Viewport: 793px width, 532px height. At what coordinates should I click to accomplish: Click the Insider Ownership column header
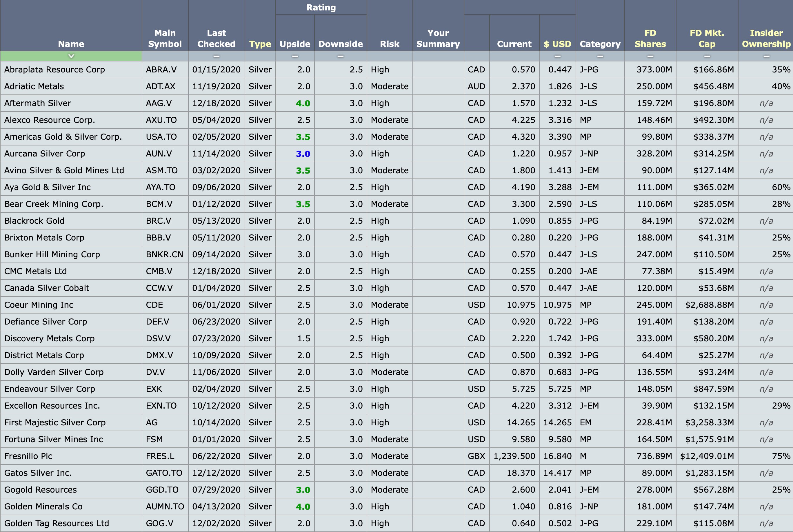tap(766, 38)
